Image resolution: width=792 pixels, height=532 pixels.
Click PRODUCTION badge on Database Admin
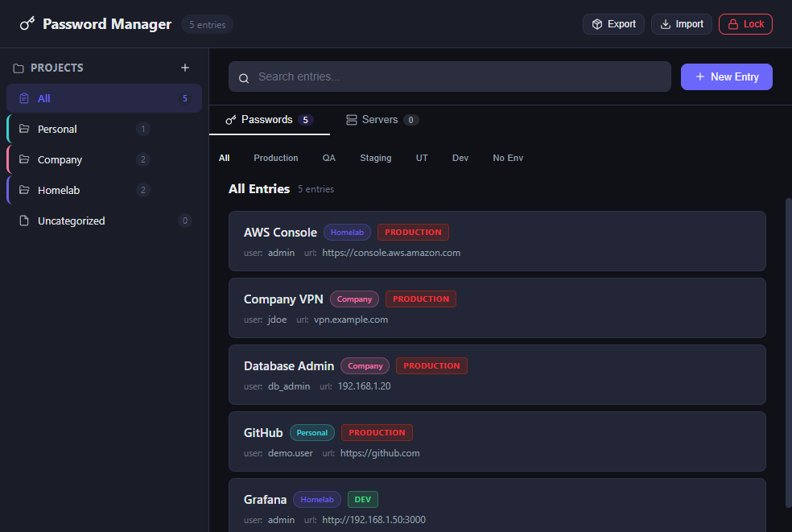[432, 365]
